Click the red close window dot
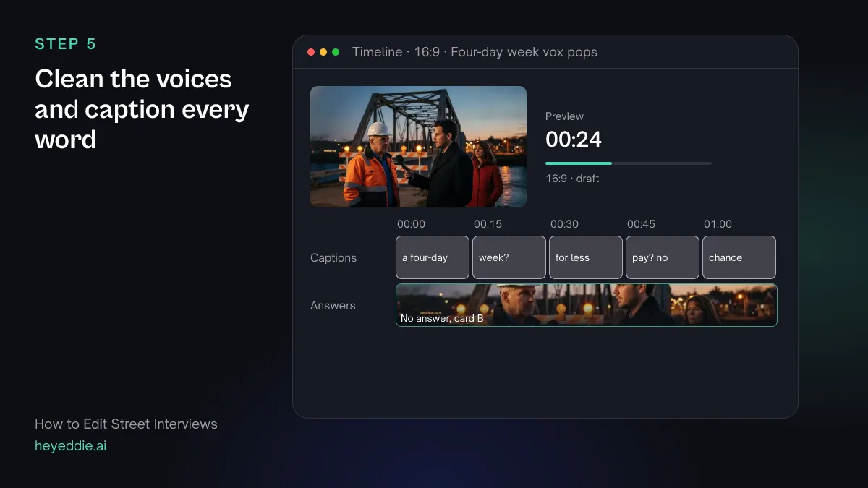The width and height of the screenshot is (868, 488). tap(311, 52)
